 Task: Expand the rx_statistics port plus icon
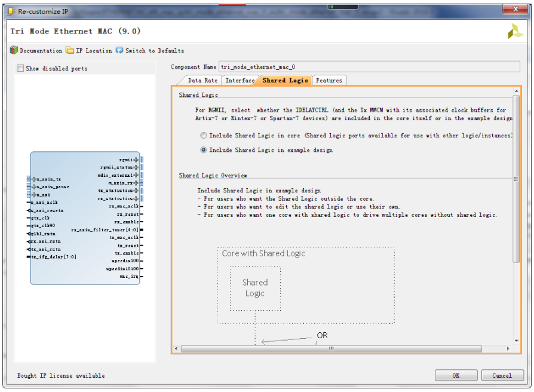click(136, 198)
